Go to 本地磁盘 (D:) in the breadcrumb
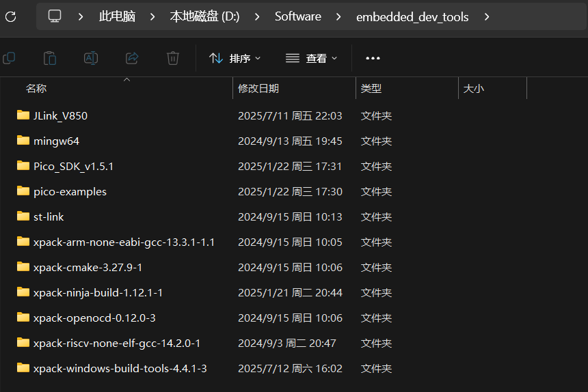Viewport: 588px width, 392px height. point(204,16)
